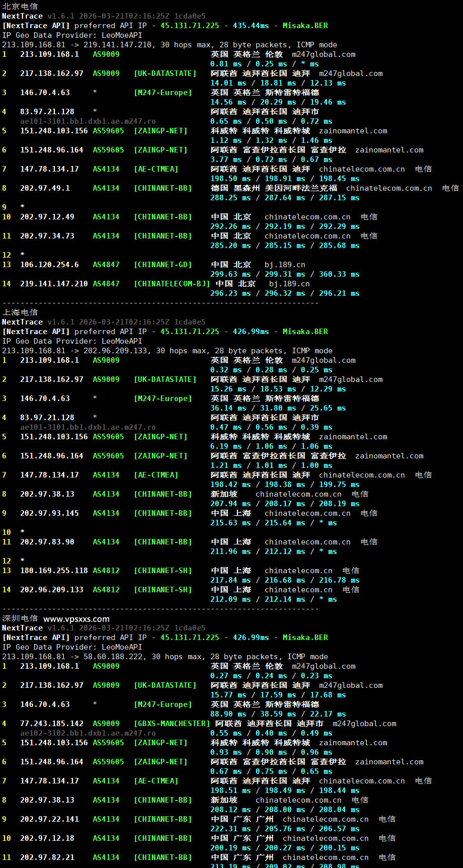Open the www.vpsxxs.com watermark link
Screen dimensions: 463x868
[x=76, y=619]
